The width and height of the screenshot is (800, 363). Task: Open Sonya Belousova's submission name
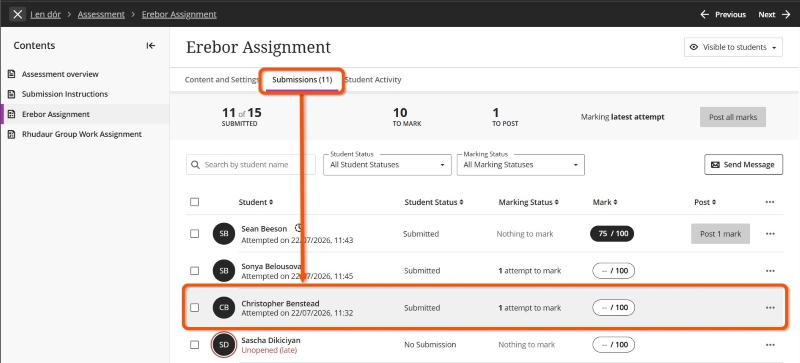click(271, 267)
